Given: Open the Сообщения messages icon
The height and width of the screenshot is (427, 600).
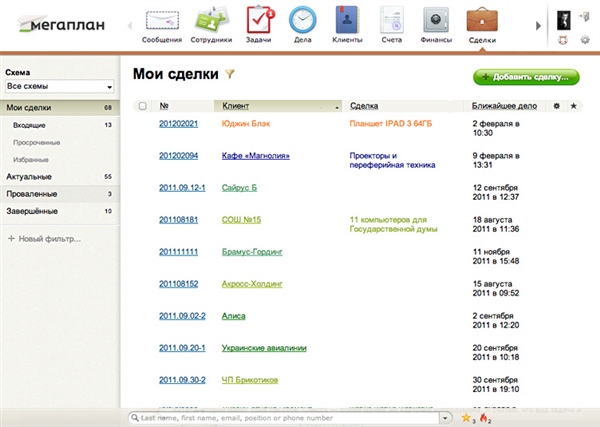Looking at the screenshot, I should [x=162, y=20].
